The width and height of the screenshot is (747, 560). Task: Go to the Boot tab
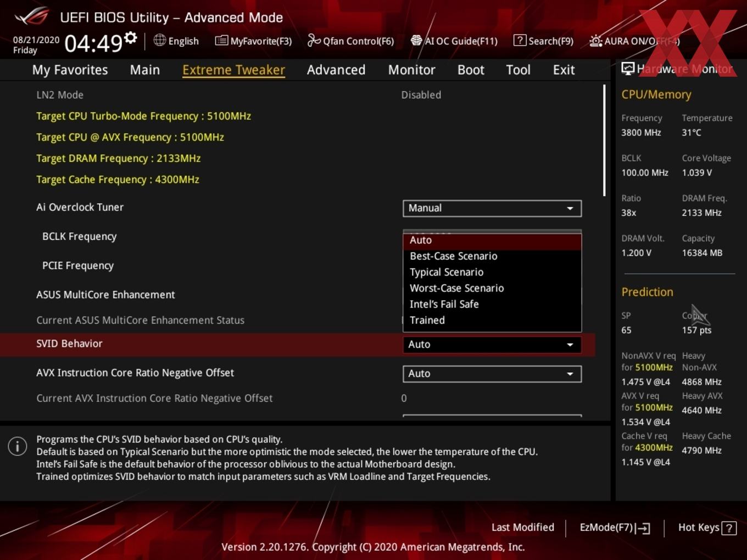tap(471, 70)
